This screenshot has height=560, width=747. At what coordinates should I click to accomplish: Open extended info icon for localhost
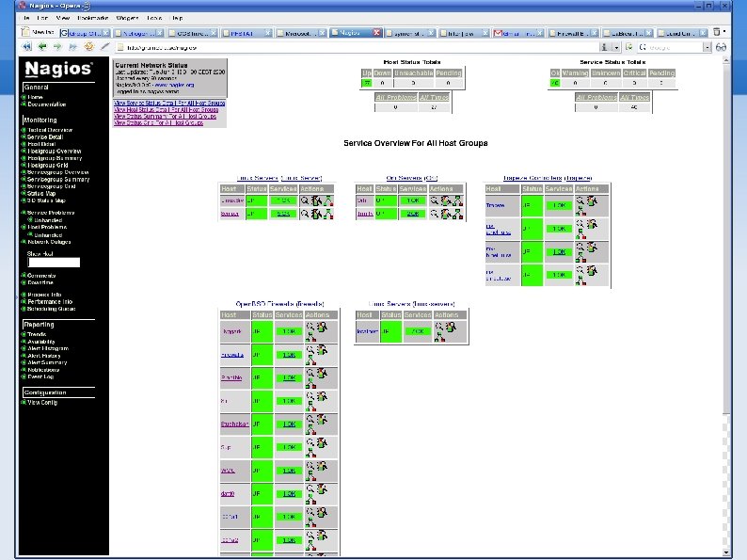pyautogui.click(x=451, y=327)
